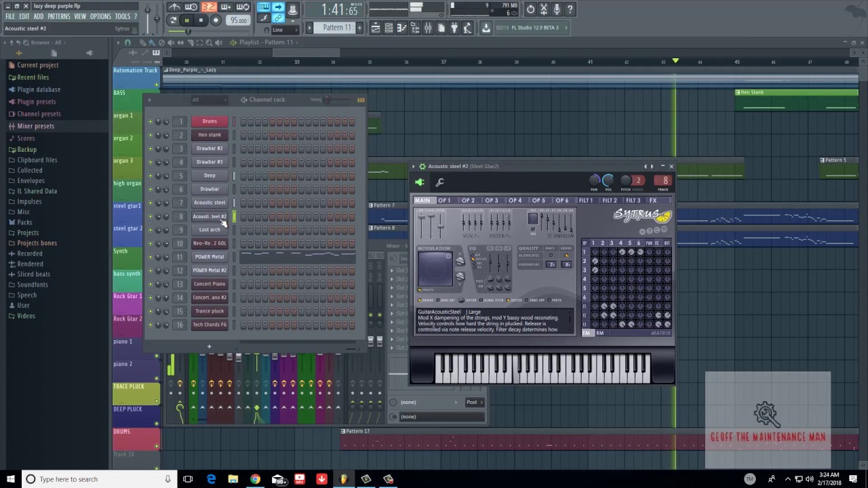Click the Record button in the transport

(216, 20)
